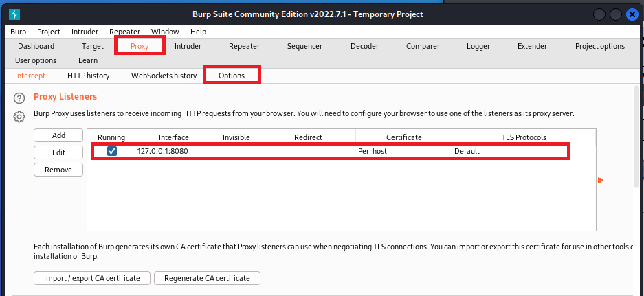Screen dimensions: 644x296
Task: Select the Proxy tab
Action: (140, 46)
